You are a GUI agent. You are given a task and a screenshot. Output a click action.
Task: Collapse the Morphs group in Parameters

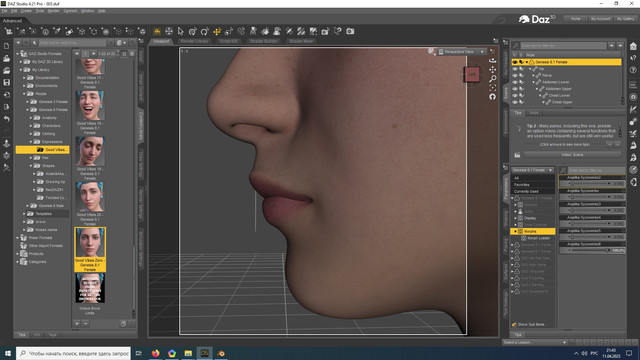[x=516, y=231]
